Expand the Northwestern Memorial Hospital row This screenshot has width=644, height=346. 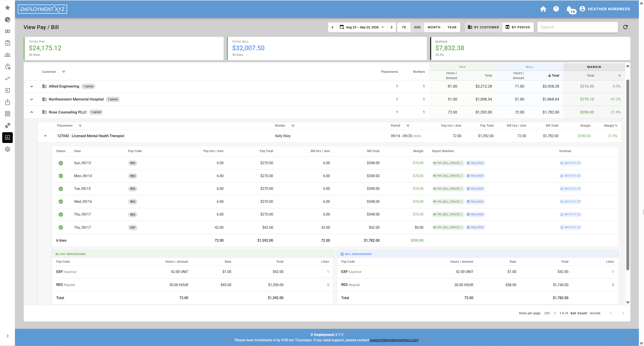(x=32, y=99)
